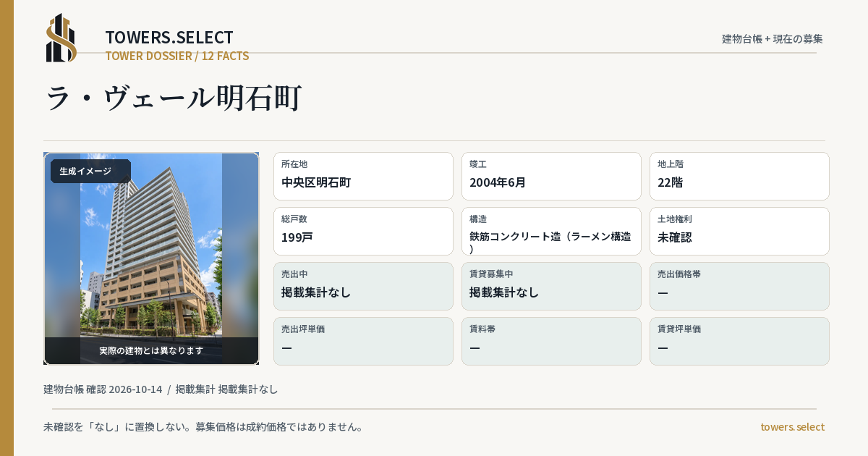Select the 賃貸坪単価 card

(x=739, y=341)
